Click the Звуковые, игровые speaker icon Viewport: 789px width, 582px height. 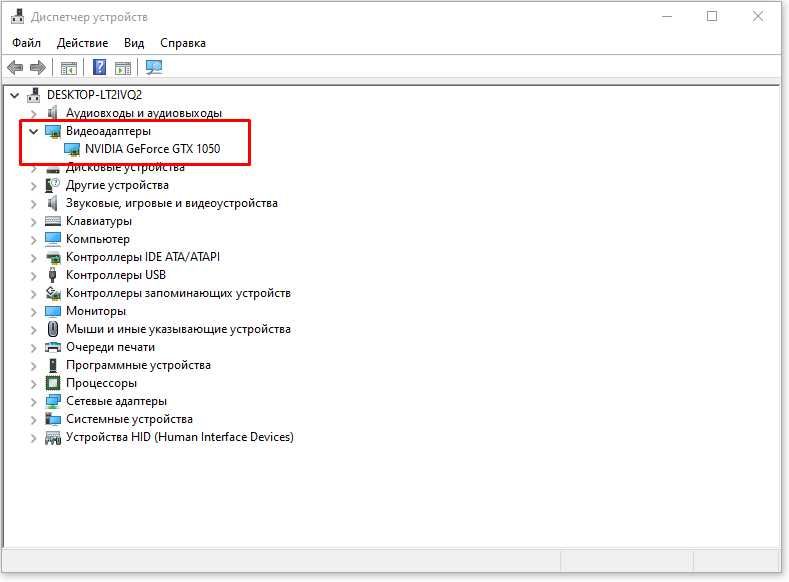click(52, 203)
